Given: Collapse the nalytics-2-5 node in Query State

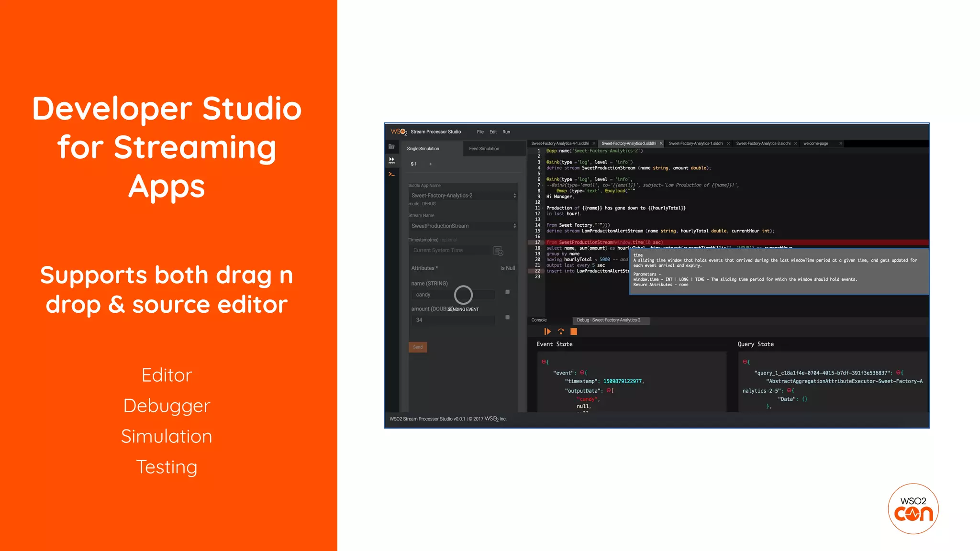Looking at the screenshot, I should [789, 390].
